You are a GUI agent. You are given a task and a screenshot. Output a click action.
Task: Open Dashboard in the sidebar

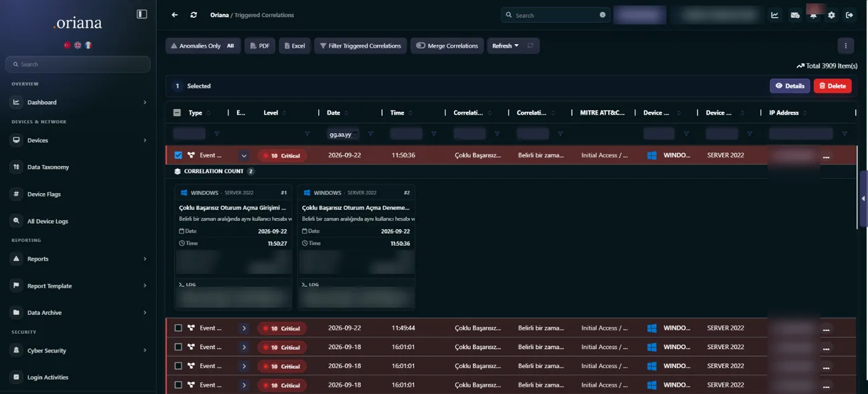click(78, 103)
